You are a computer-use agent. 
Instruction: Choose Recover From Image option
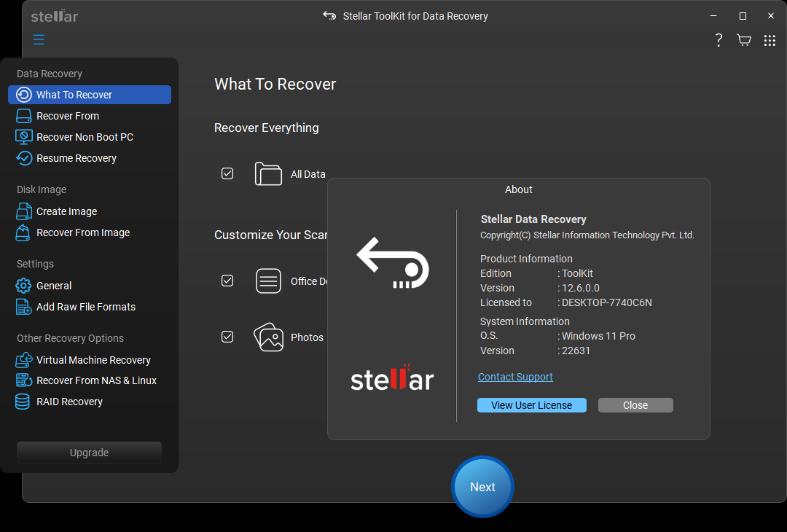83,232
